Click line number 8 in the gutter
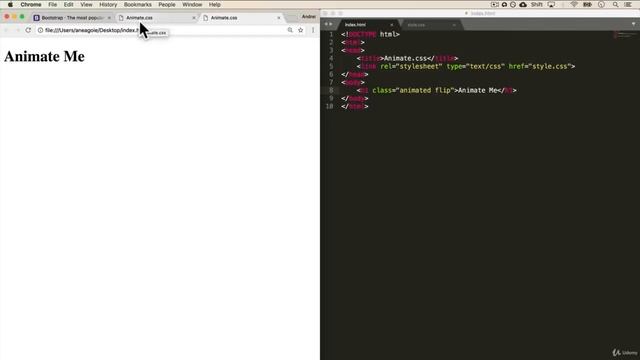 [x=331, y=91]
